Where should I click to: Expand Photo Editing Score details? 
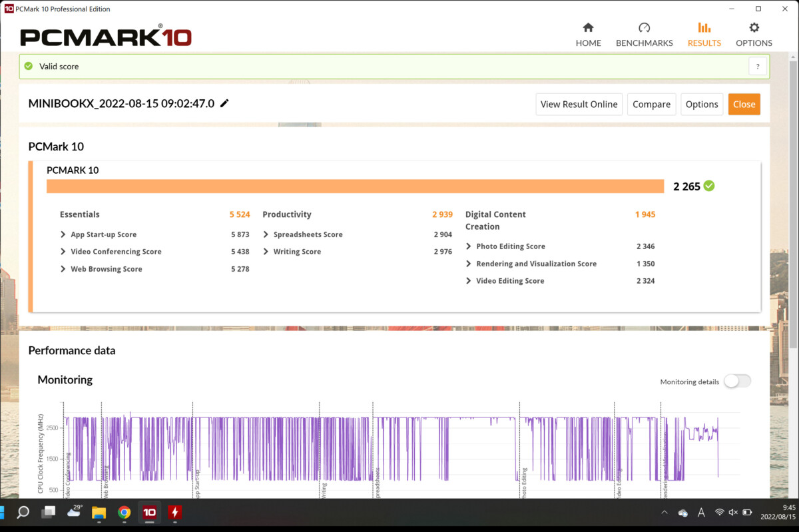pos(469,246)
